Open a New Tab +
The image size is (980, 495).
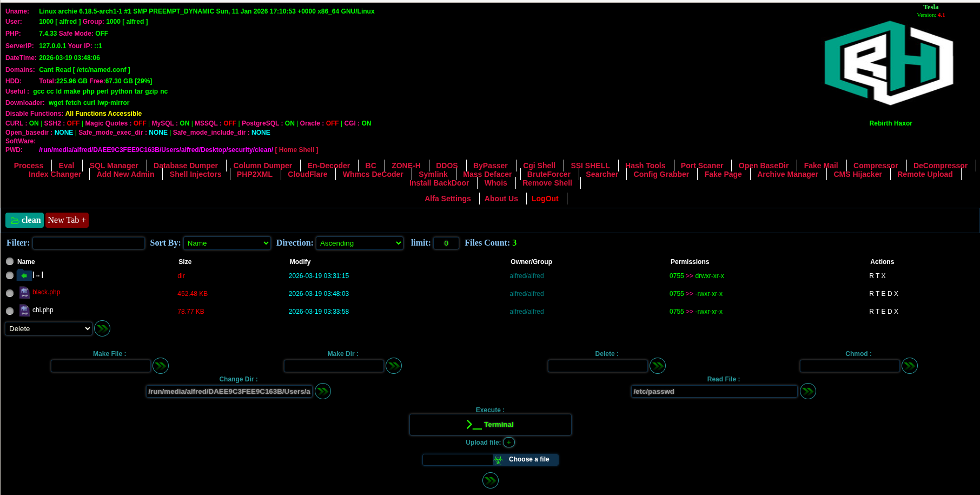pos(67,220)
